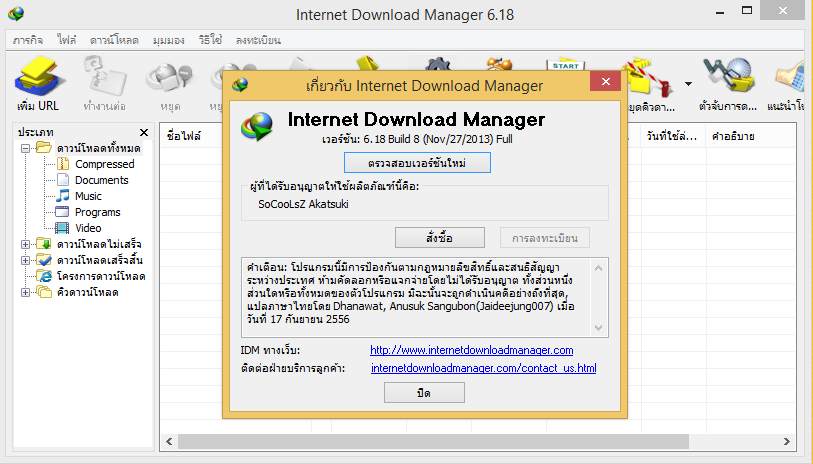Click IDM logo icon in main title bar
The height and width of the screenshot is (464, 813).
(x=16, y=13)
